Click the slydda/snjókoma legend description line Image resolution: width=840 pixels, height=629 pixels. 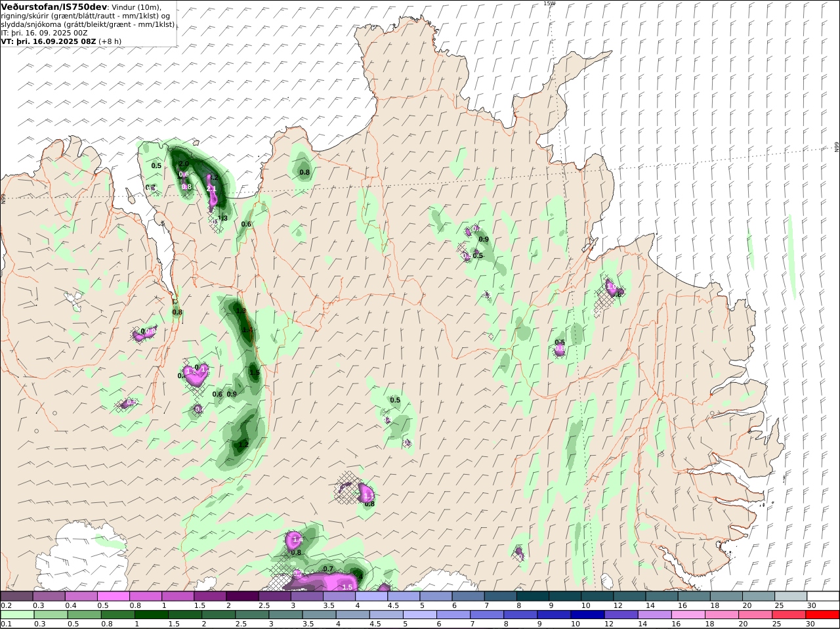(x=88, y=24)
